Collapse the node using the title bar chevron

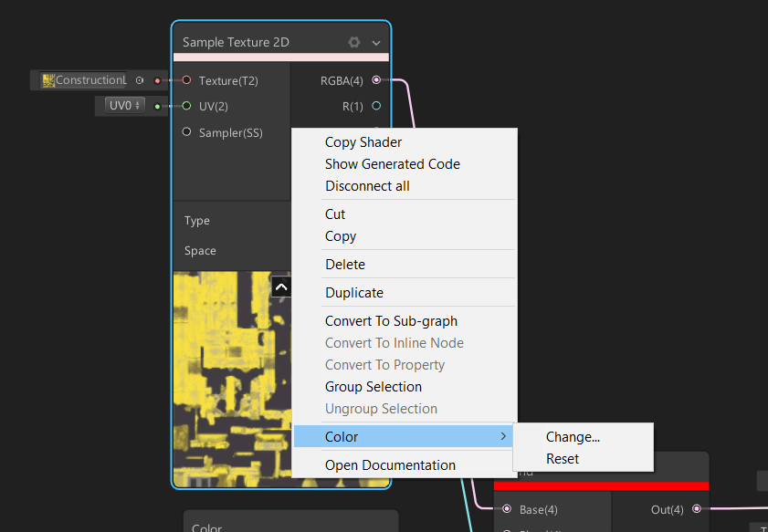pyautogui.click(x=374, y=42)
